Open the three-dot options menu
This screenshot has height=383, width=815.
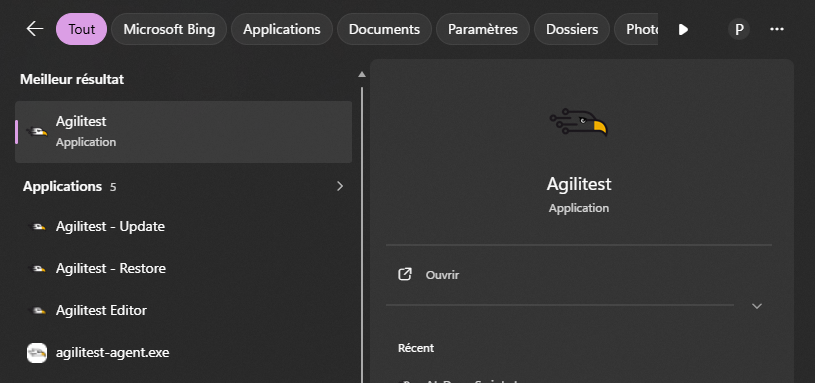[777, 29]
